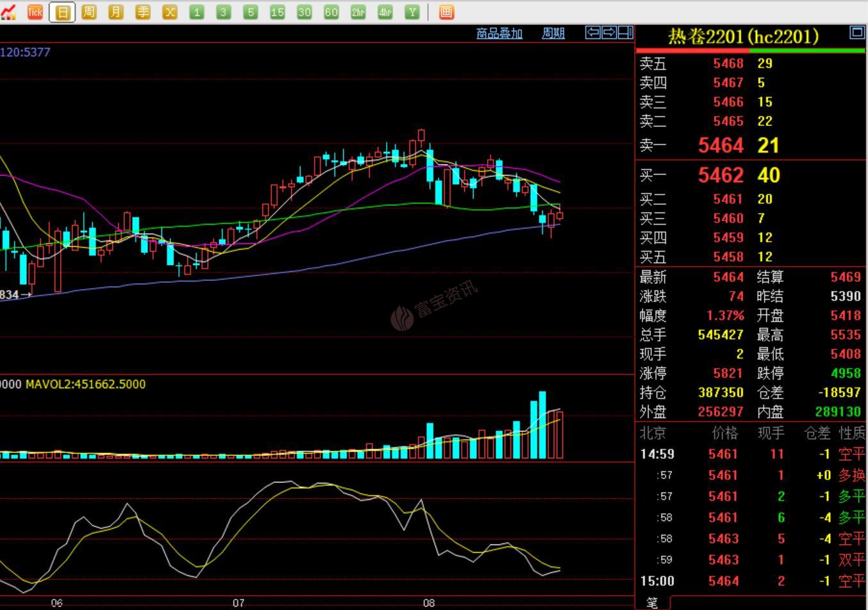Switch to 4hr chart period
868x610 pixels.
(385, 12)
